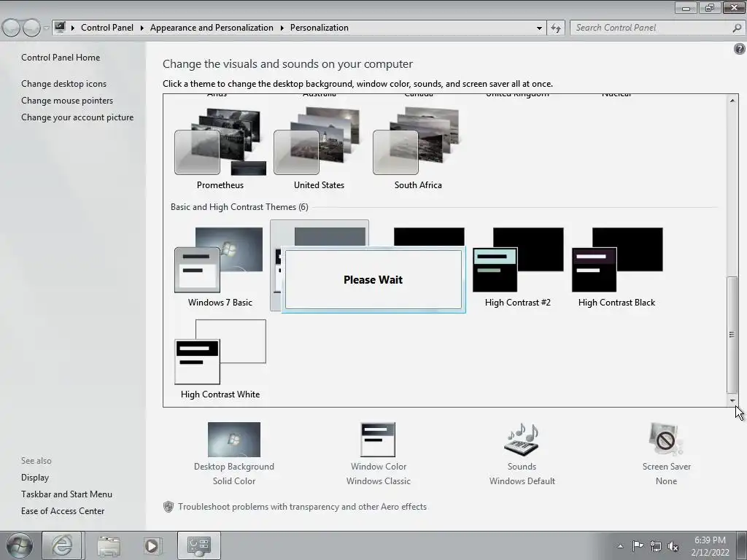This screenshot has height=560, width=747.
Task: Click the computer icon in address bar
Action: pos(60,27)
